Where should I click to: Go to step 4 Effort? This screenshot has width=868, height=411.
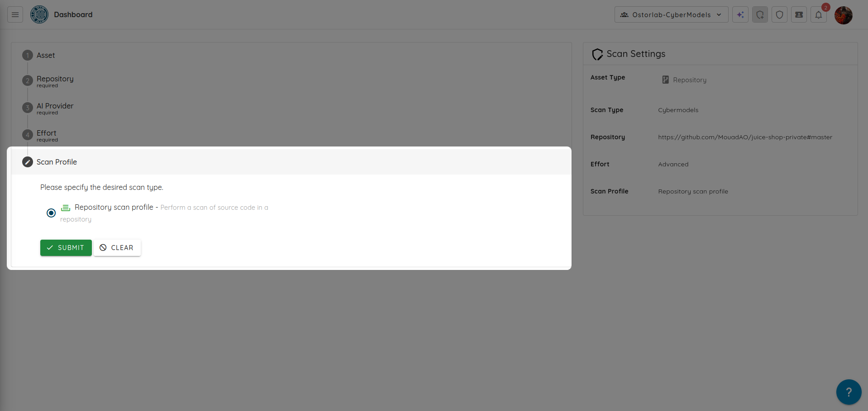click(40, 135)
